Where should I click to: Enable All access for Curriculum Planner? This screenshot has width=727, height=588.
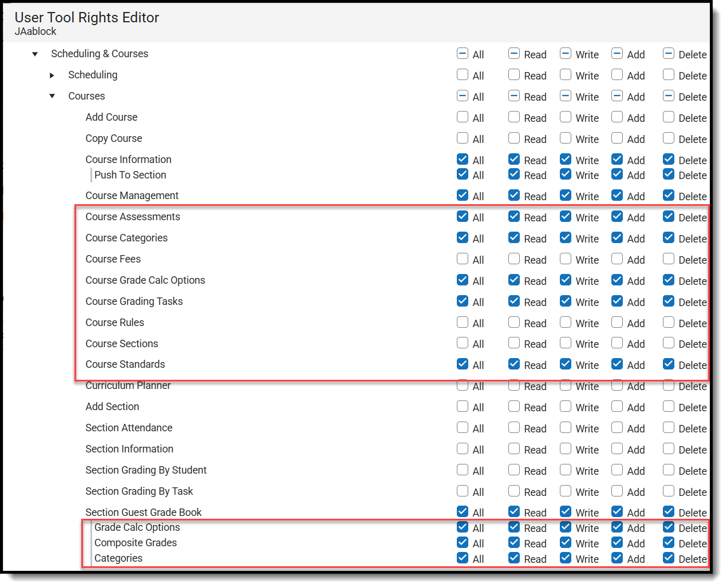coord(463,386)
